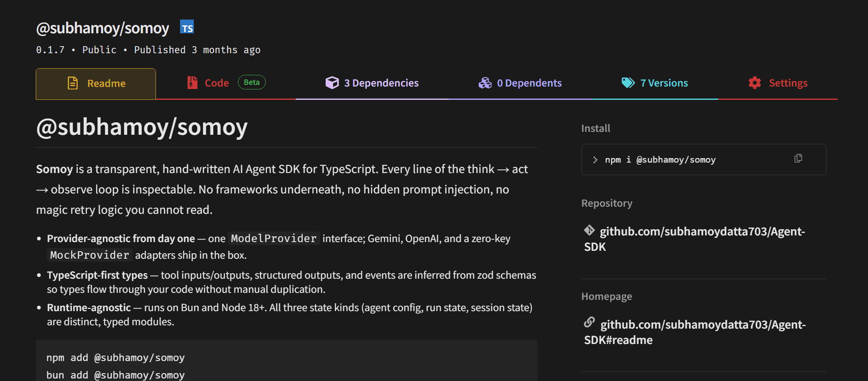Click the @subhamoy/somoy package title header
This screenshot has width=868, height=381.
pyautogui.click(x=102, y=28)
